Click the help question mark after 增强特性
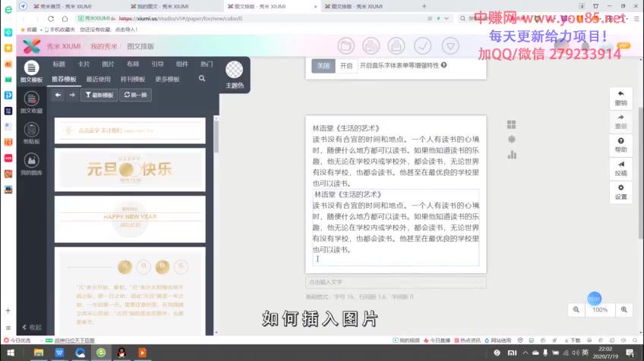This screenshot has height=361, width=644. click(x=444, y=65)
